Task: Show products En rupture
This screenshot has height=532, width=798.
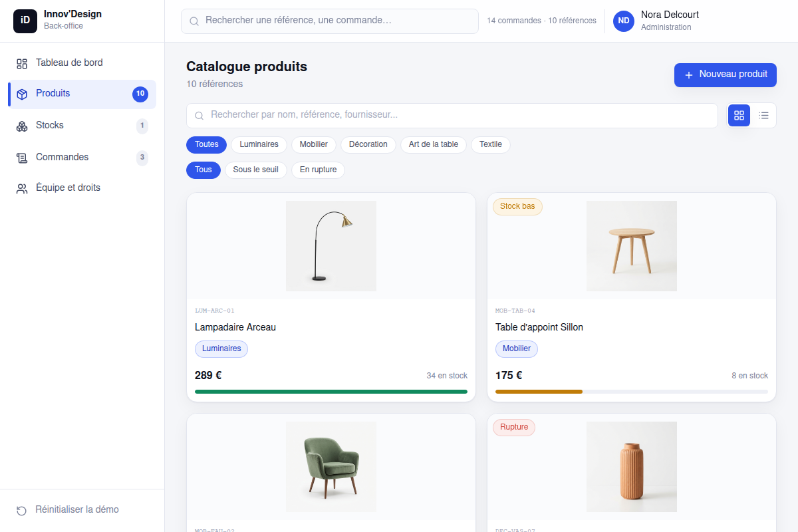Action: pos(318,170)
